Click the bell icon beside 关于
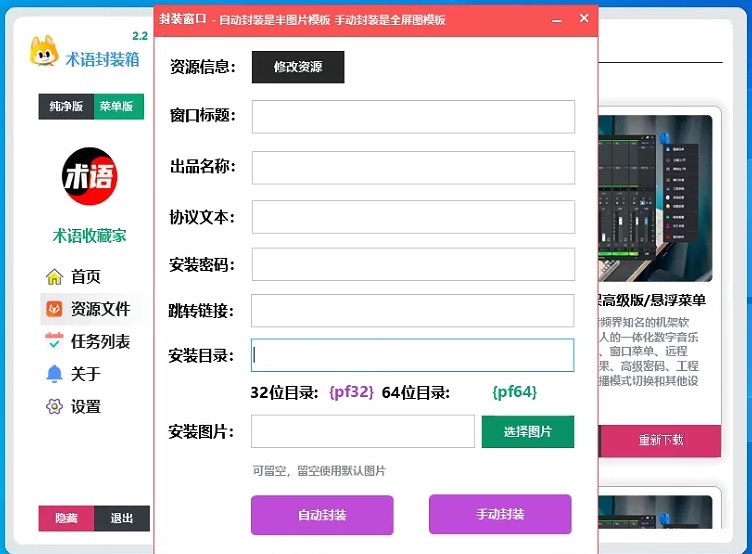 click(x=54, y=374)
